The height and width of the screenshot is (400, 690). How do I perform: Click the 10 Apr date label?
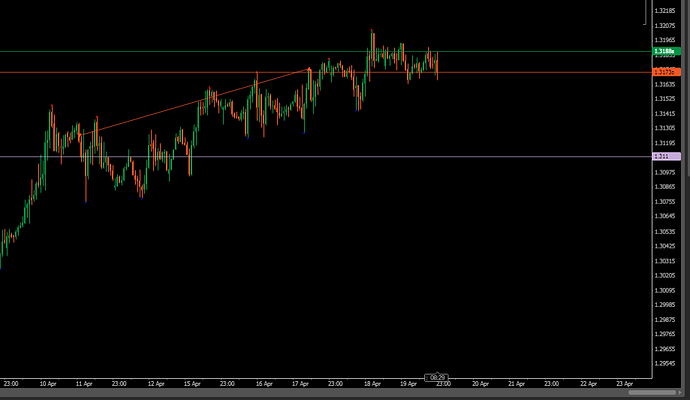[48, 384]
